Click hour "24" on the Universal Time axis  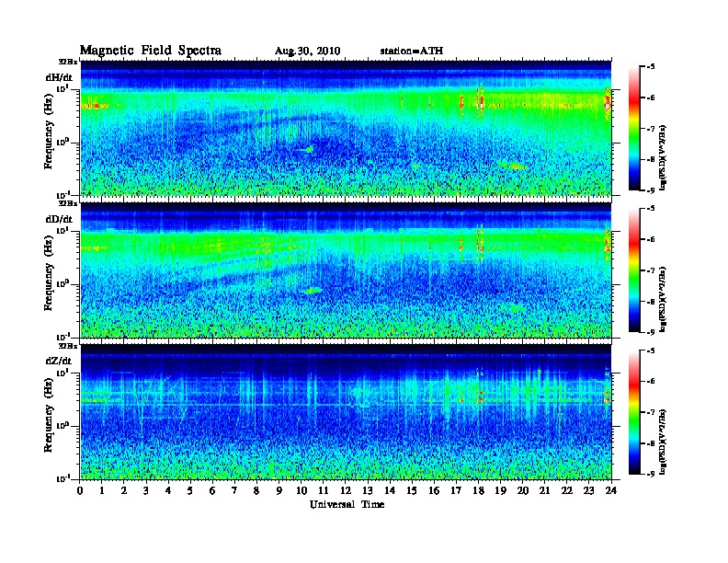pyautogui.click(x=611, y=490)
